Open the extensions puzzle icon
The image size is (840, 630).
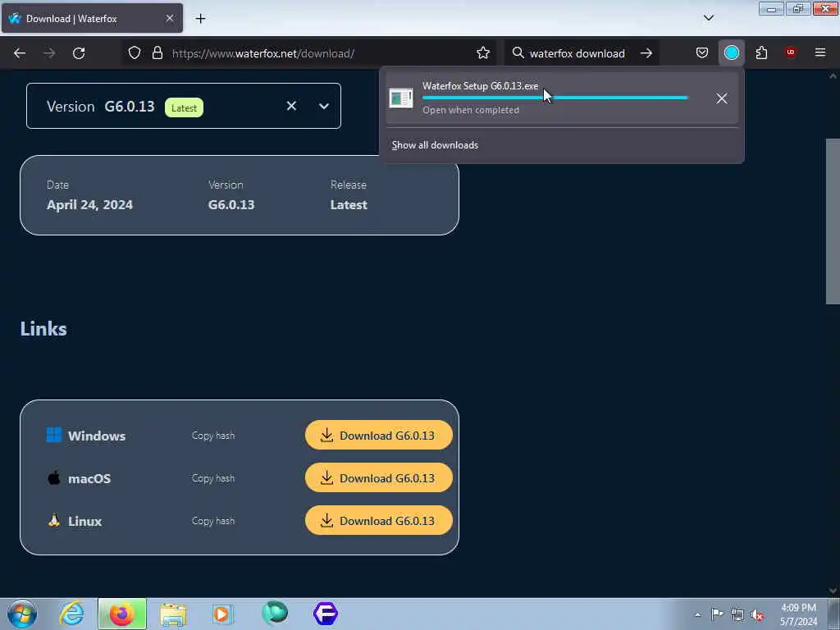tap(761, 52)
